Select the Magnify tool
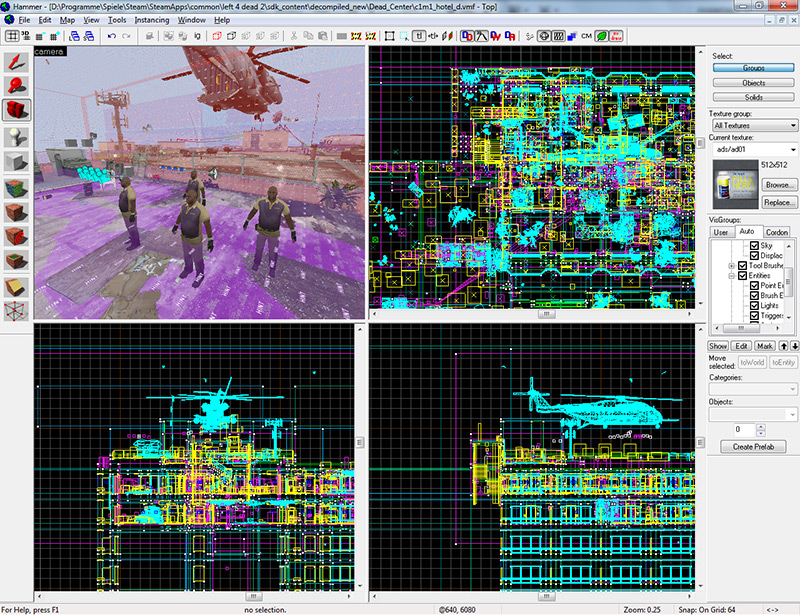This screenshot has width=800, height=615. (16, 86)
